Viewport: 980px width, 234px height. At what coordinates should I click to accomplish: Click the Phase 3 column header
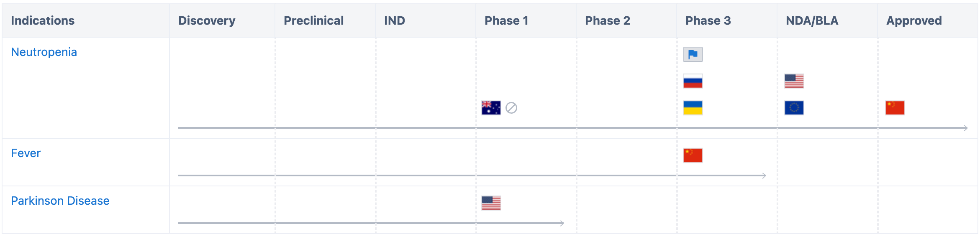click(708, 20)
